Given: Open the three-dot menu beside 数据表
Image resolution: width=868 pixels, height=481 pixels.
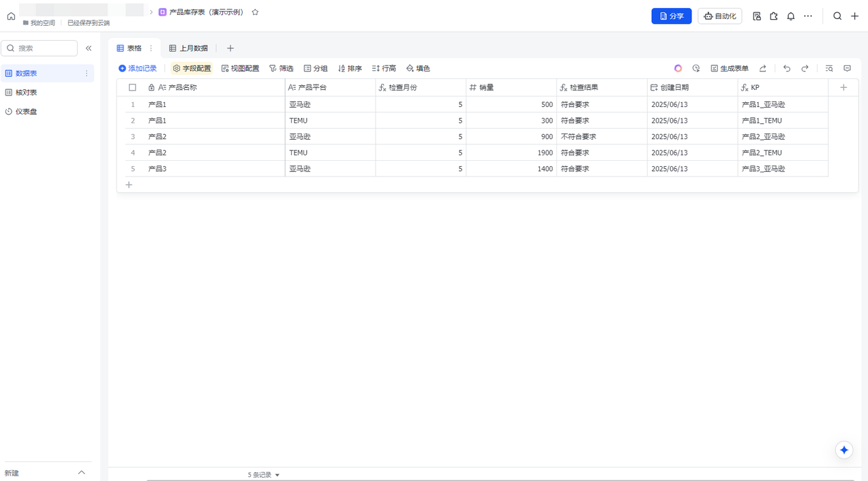Looking at the screenshot, I should tap(87, 73).
